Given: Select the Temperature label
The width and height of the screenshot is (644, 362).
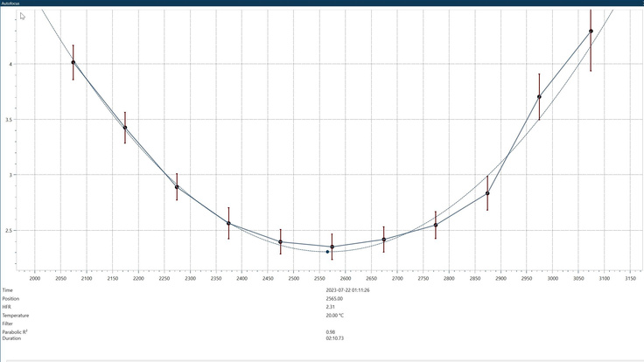Looking at the screenshot, I should coord(16,316).
